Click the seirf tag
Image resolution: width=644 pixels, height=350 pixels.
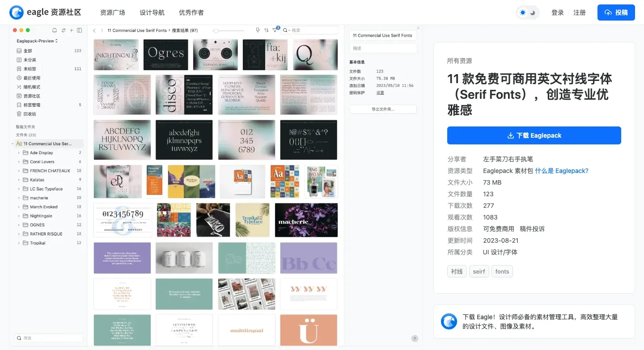(x=479, y=271)
